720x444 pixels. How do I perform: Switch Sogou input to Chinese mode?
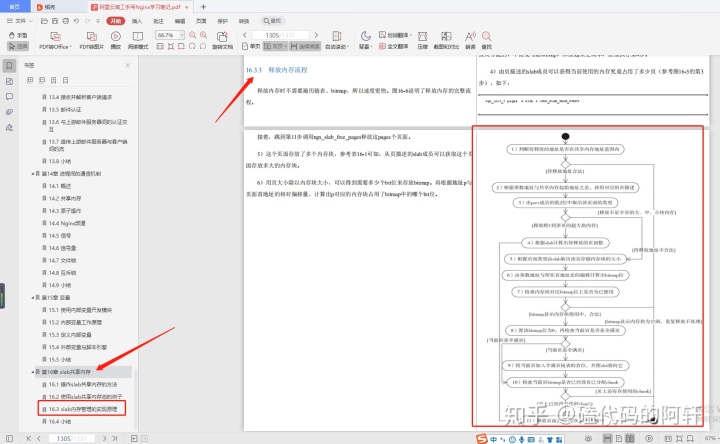[x=493, y=439]
